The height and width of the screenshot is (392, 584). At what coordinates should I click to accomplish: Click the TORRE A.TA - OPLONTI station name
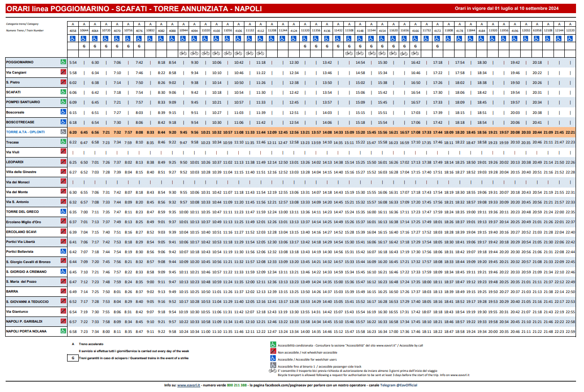pyautogui.click(x=26, y=132)
